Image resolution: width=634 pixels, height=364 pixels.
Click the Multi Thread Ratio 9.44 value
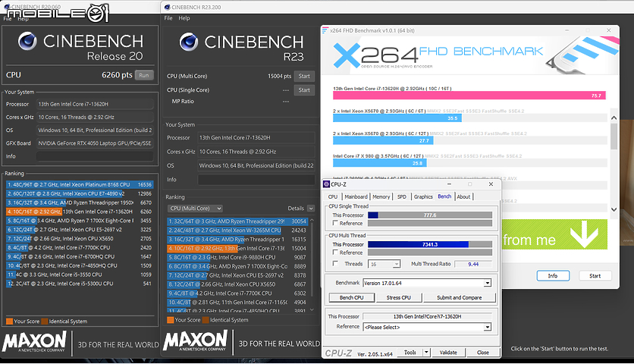[x=472, y=264]
